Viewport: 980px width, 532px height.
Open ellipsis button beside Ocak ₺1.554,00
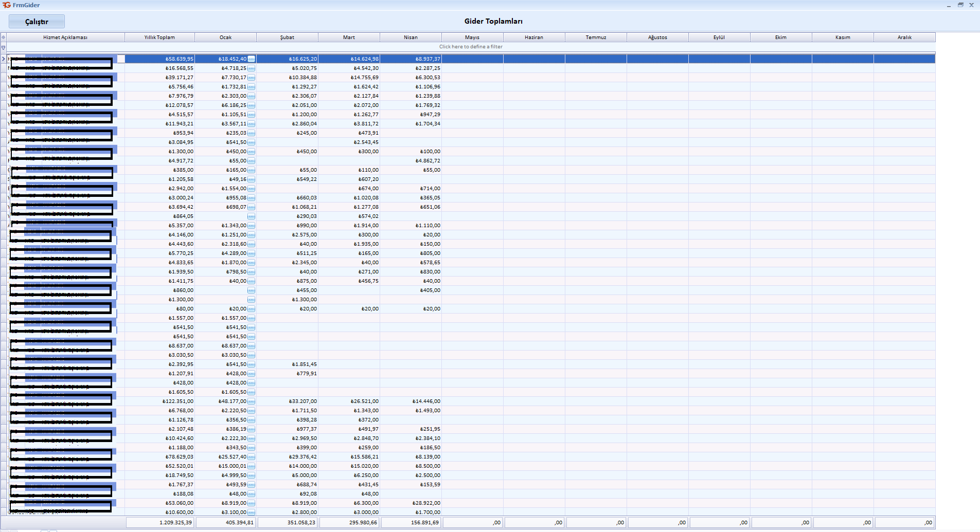(x=251, y=189)
